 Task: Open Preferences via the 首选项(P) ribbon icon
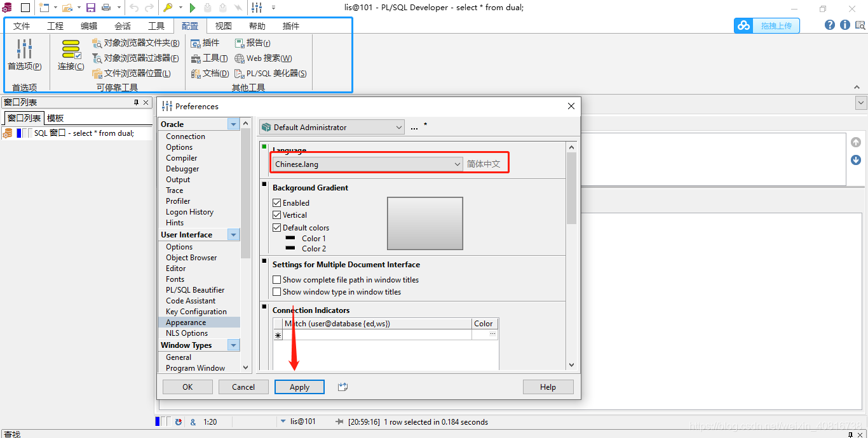tap(24, 55)
